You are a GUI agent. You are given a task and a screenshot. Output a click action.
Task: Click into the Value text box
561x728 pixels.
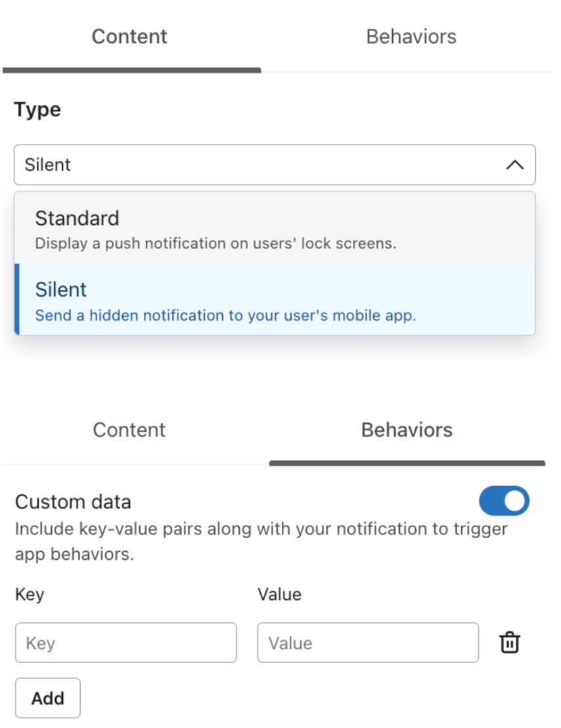[x=368, y=643]
